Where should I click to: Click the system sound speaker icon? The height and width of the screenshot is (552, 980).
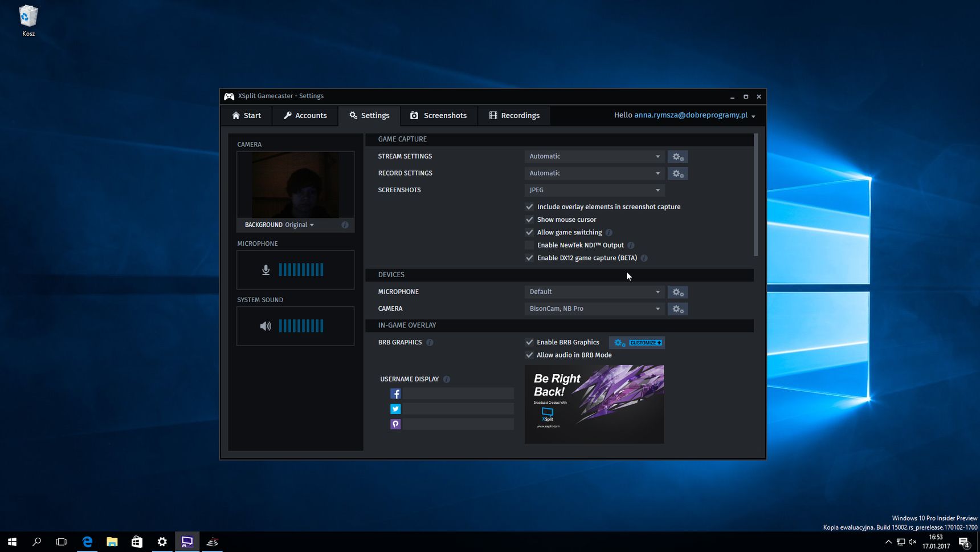coord(266,326)
